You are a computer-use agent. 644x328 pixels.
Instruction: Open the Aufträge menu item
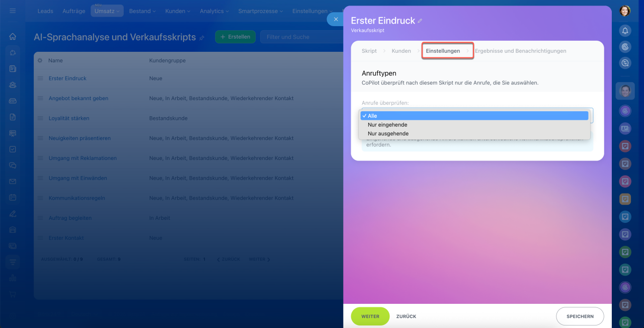(x=73, y=11)
